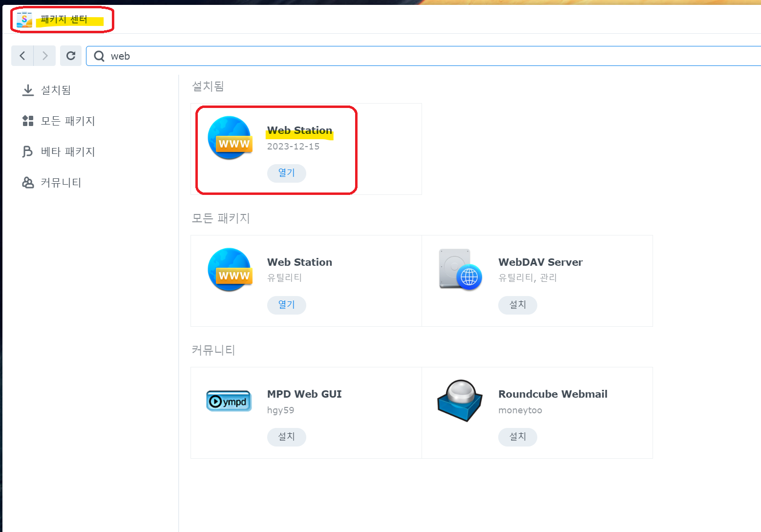761x532 pixels.
Task: Click the '유틸리티, 관리' category text
Action: [x=528, y=278]
